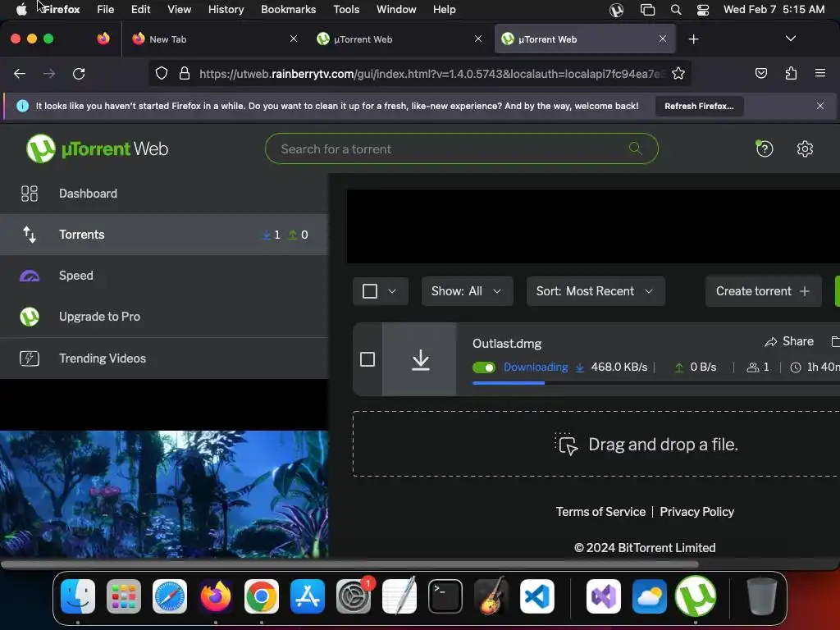Tick the select-all torrents checkbox
The image size is (840, 630).
pyautogui.click(x=370, y=291)
